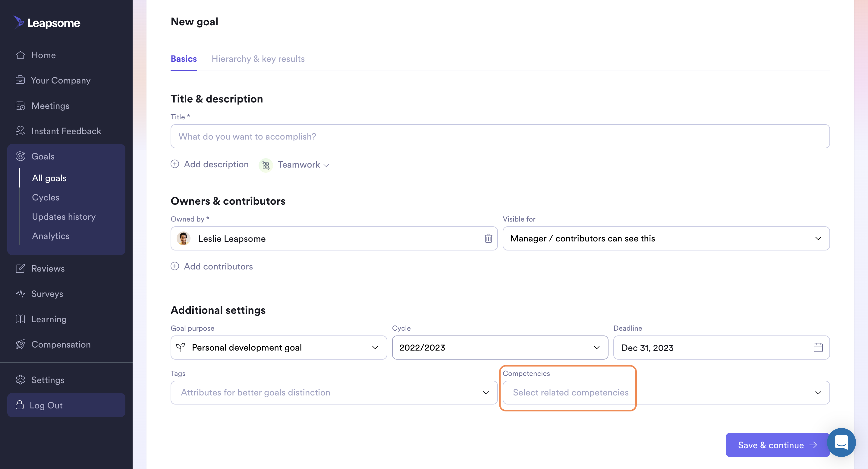The image size is (868, 469).
Task: Select Cycles submenu item
Action: coord(46,197)
